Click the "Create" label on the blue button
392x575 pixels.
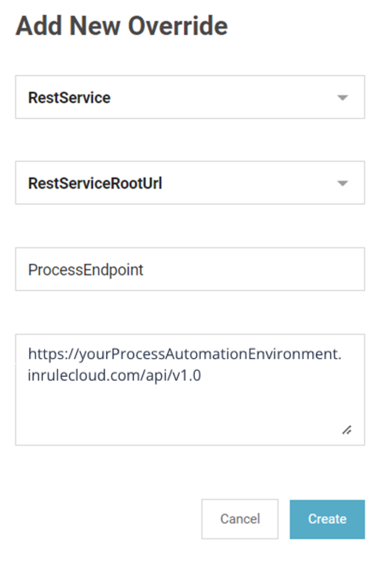tap(327, 519)
